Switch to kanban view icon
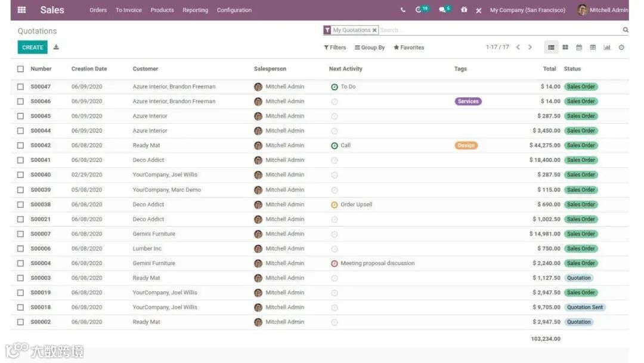This screenshot has width=644, height=363. 565,47
